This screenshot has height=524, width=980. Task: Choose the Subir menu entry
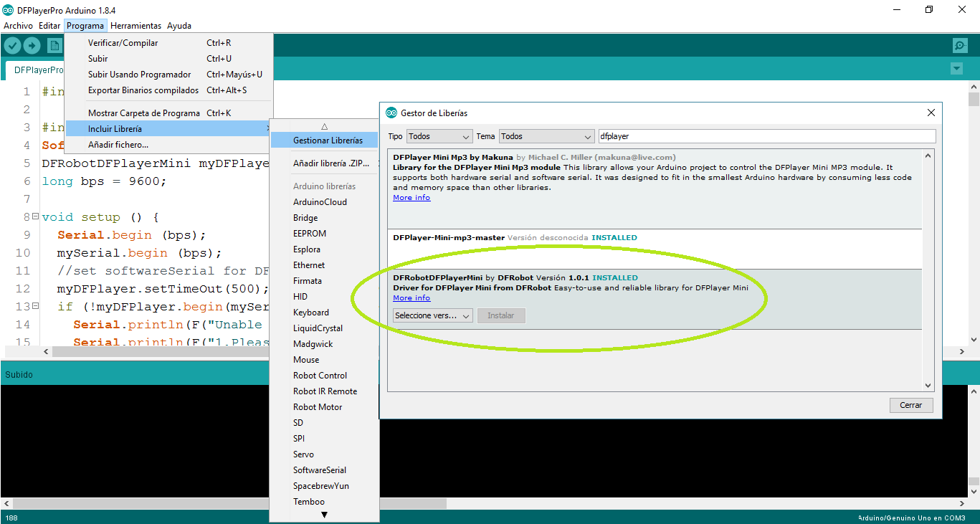[168, 59]
